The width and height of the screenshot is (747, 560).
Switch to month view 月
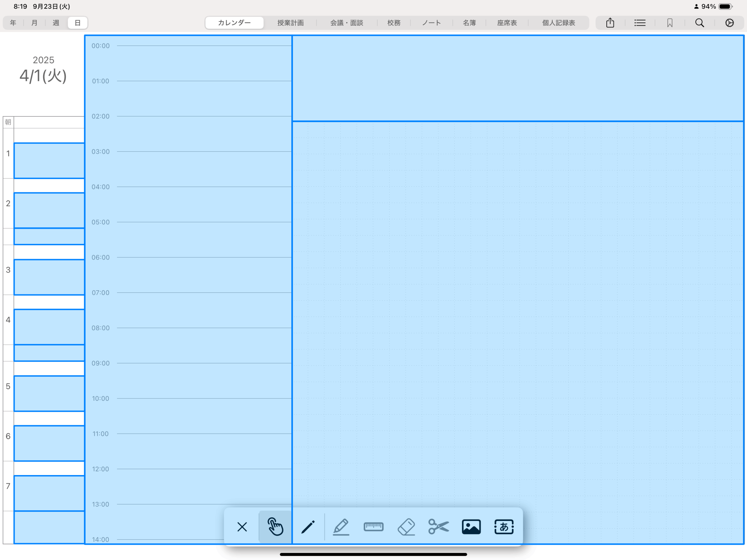point(34,23)
